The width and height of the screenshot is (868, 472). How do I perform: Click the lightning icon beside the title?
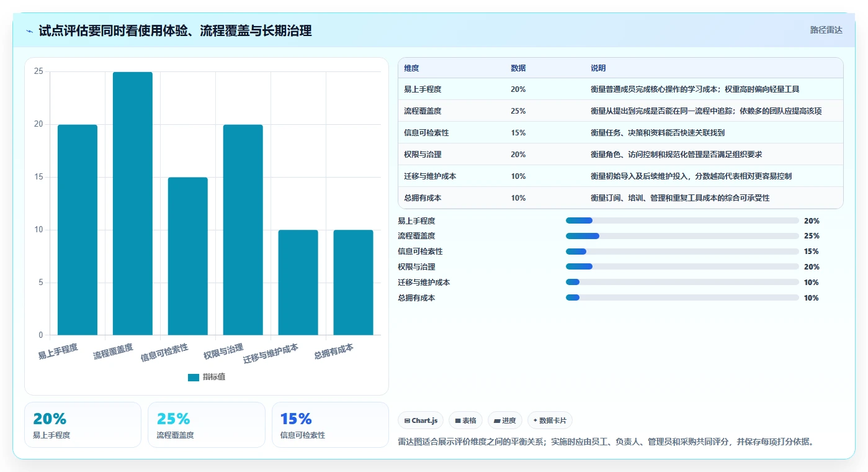coord(30,31)
